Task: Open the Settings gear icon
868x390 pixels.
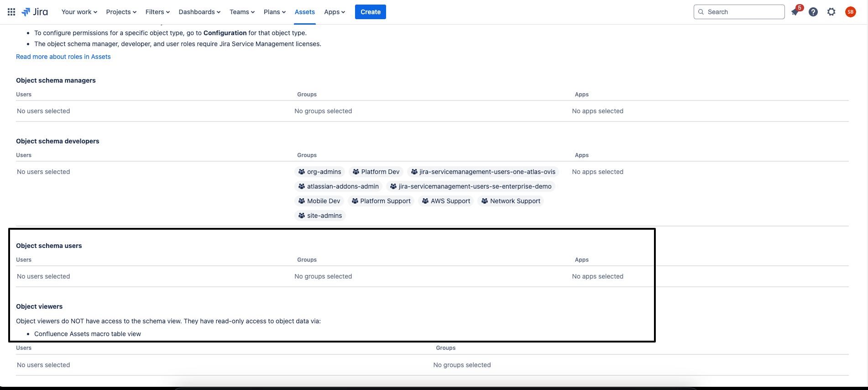Action: click(x=831, y=12)
